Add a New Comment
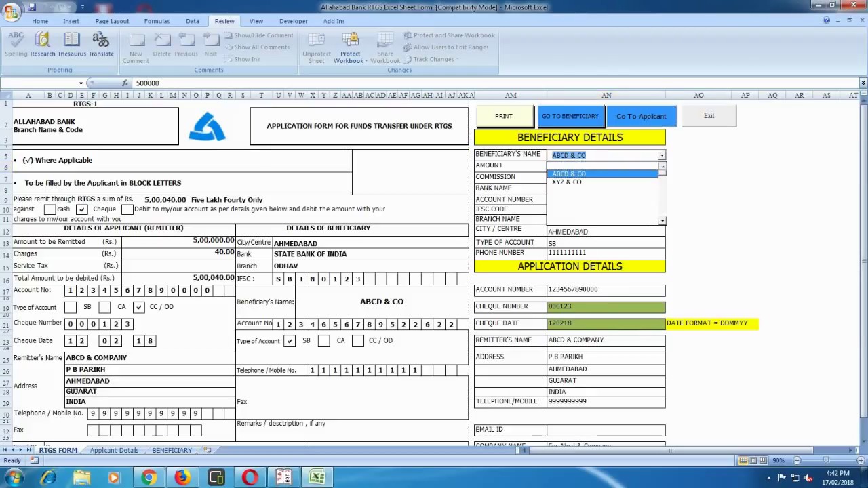Image resolution: width=868 pixels, height=488 pixels. click(136, 47)
